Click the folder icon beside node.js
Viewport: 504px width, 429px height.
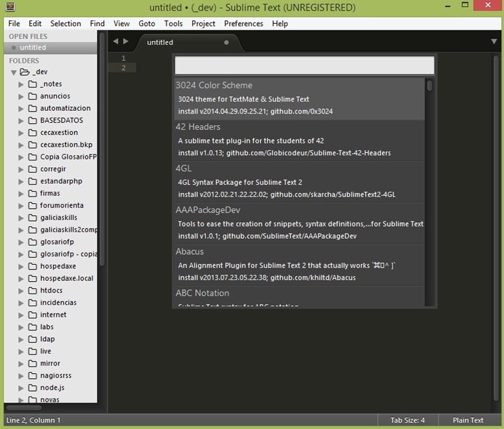pos(33,388)
